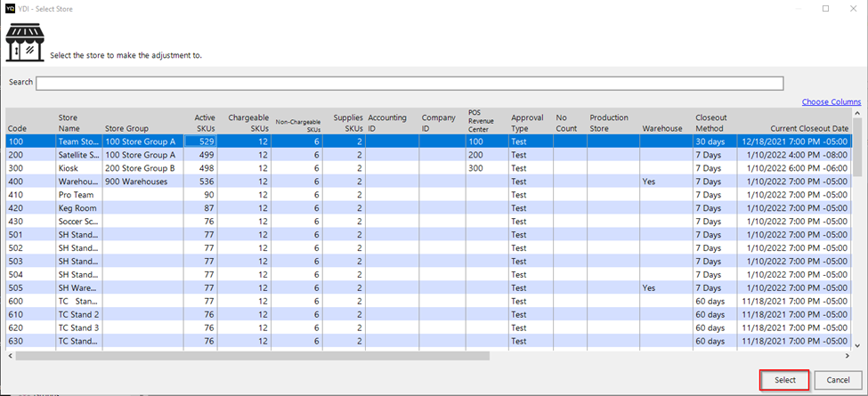
Task: Sort by Current Closeout Date header
Action: [x=803, y=128]
